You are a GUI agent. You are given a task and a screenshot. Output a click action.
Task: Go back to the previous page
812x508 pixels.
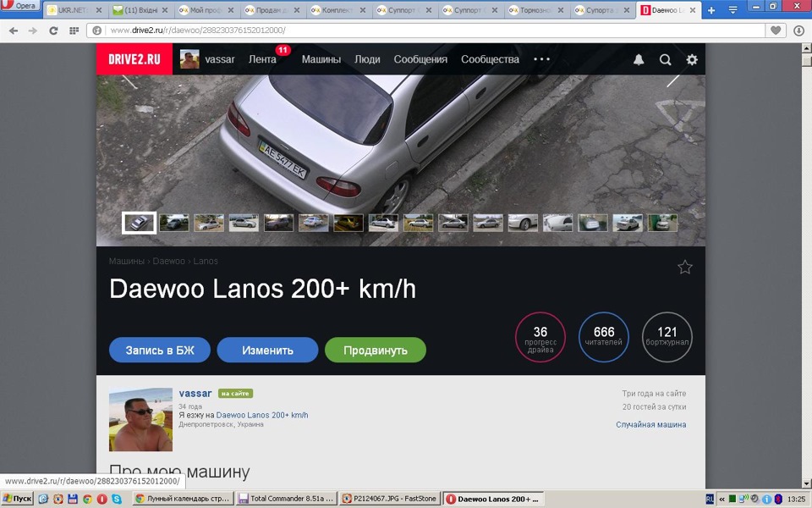click(x=14, y=30)
